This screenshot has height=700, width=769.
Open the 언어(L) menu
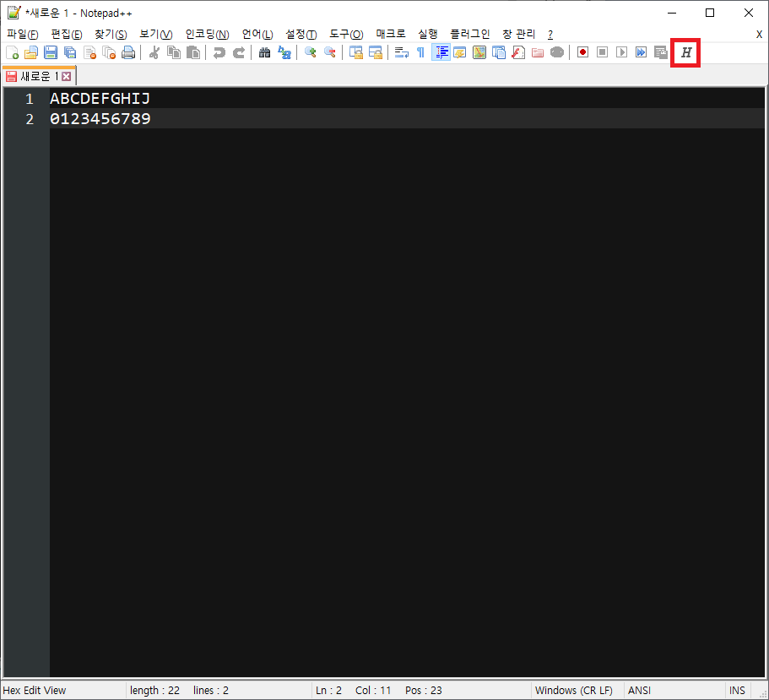coord(257,35)
